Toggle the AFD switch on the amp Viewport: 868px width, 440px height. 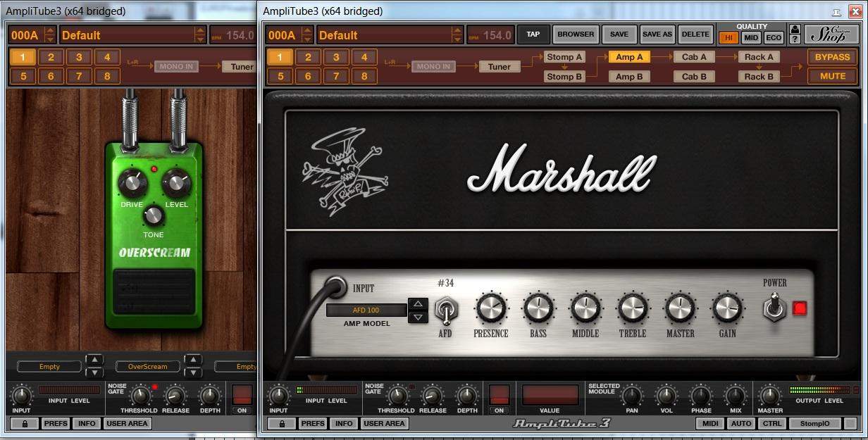coord(445,309)
